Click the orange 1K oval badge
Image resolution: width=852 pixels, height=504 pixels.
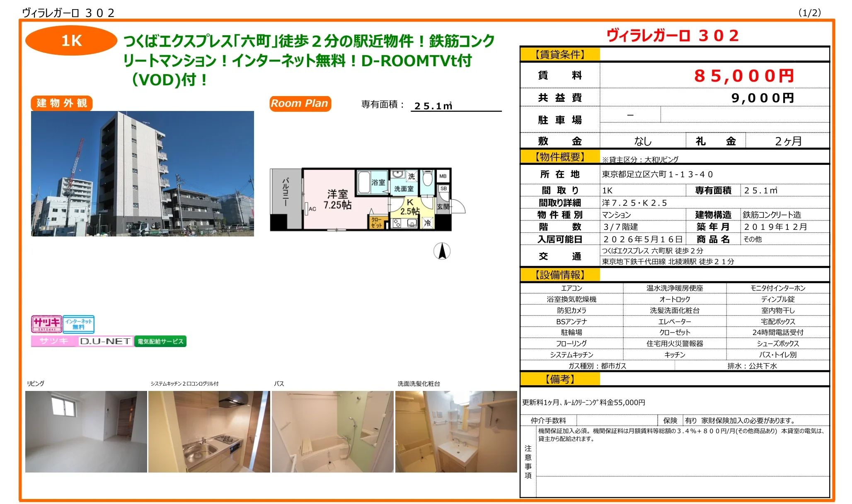[x=71, y=41]
